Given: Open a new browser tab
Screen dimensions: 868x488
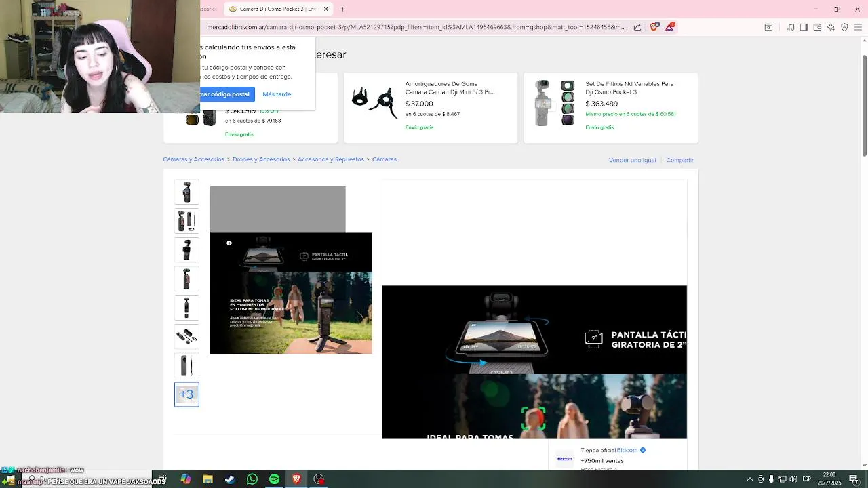Looking at the screenshot, I should [x=342, y=9].
